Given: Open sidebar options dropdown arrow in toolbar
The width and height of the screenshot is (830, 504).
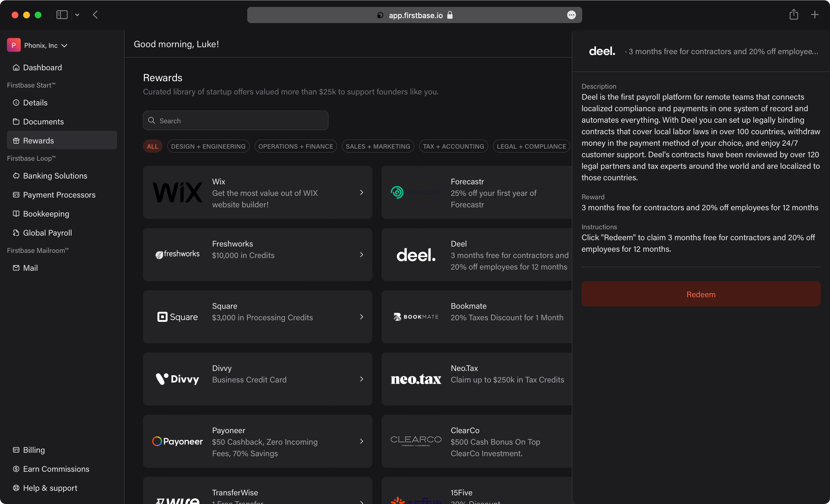Looking at the screenshot, I should click(77, 15).
